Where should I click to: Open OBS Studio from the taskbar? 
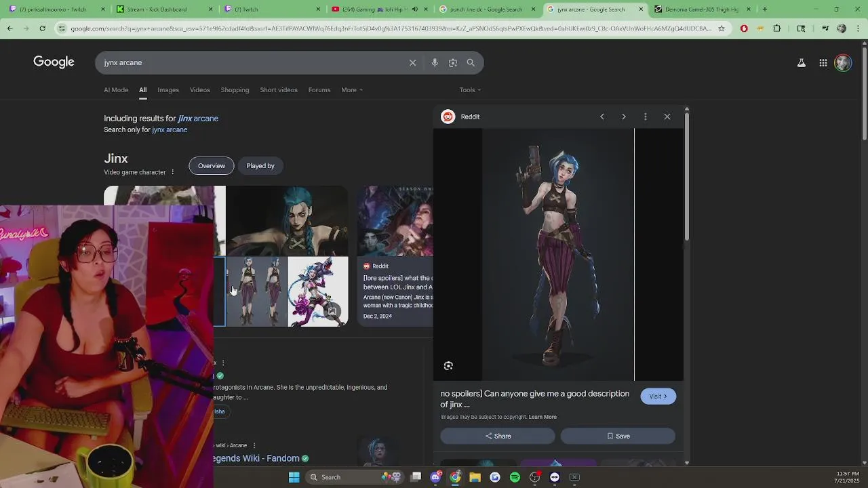[x=535, y=477]
